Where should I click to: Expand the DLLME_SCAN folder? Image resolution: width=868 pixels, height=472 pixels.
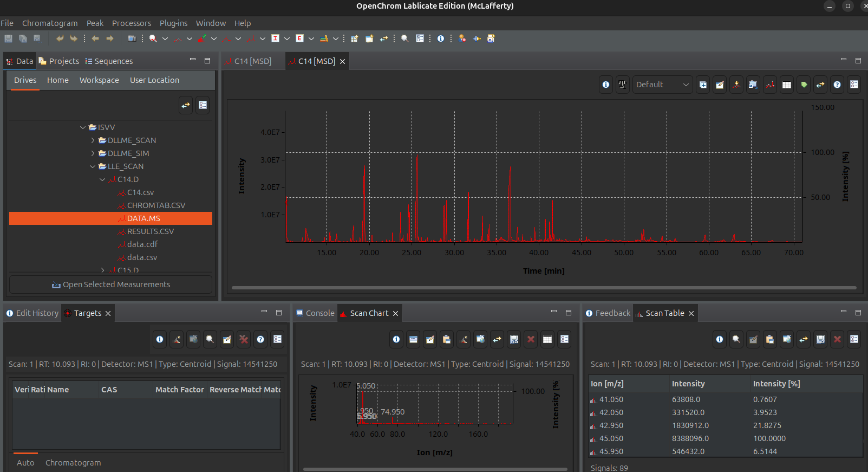(93, 140)
